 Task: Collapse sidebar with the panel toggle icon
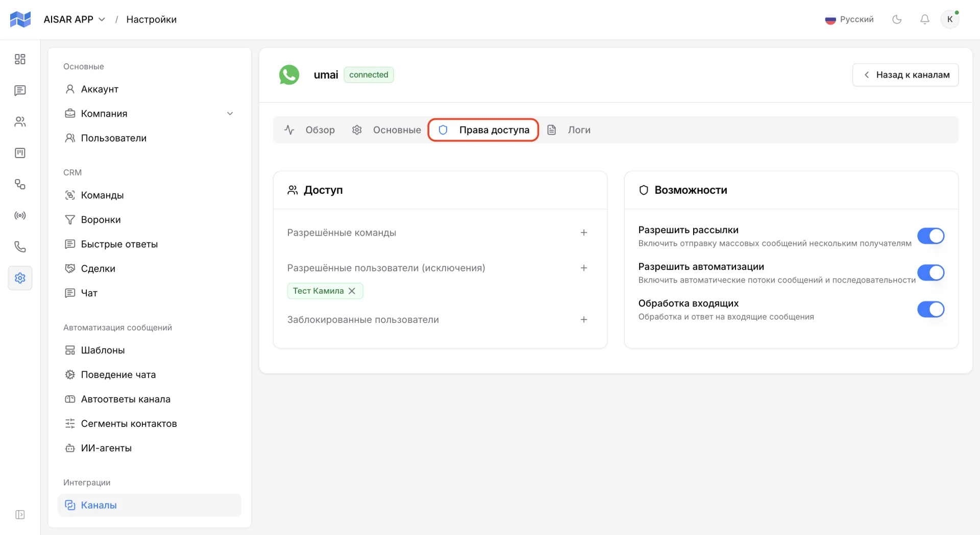20,514
